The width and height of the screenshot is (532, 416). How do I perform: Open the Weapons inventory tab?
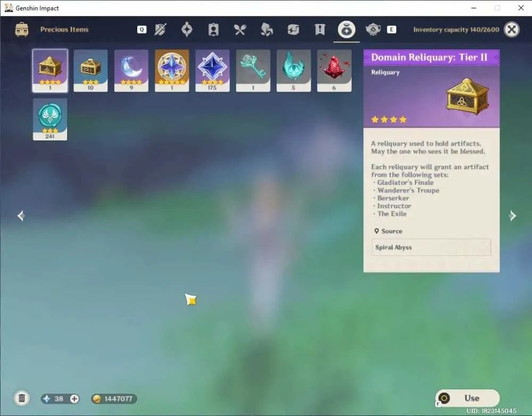tap(160, 29)
